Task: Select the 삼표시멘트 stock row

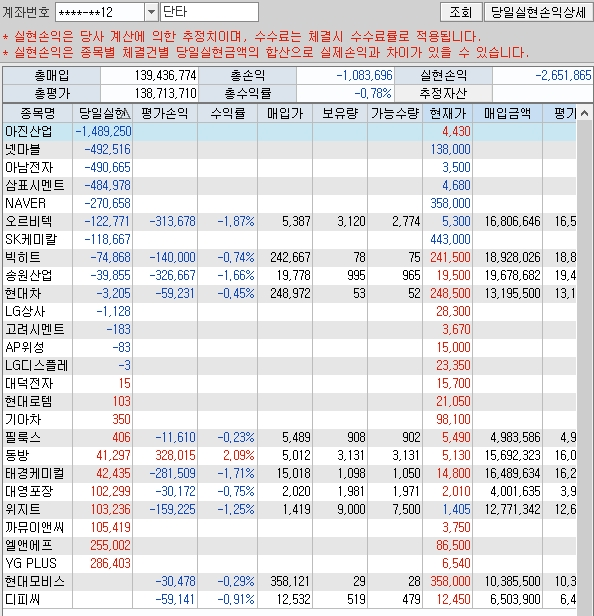Action: [290, 185]
